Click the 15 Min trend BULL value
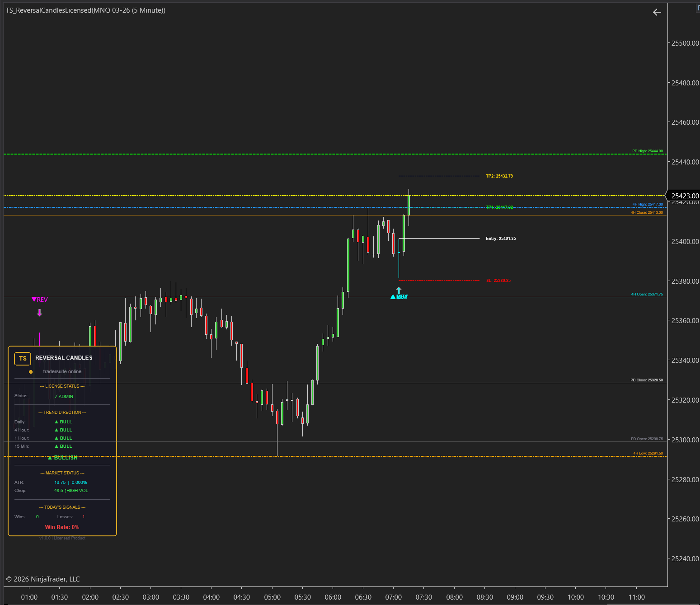Screen dimensions: 700x605 (63, 446)
